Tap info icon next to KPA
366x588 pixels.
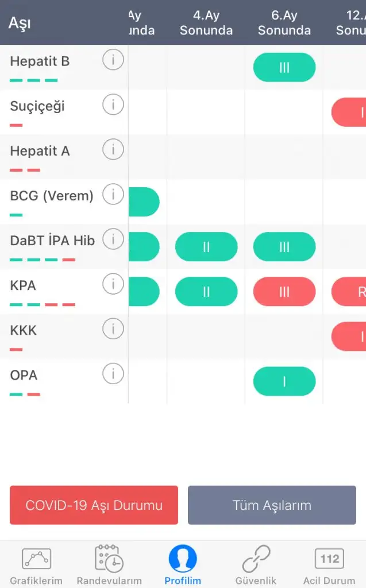click(x=113, y=284)
